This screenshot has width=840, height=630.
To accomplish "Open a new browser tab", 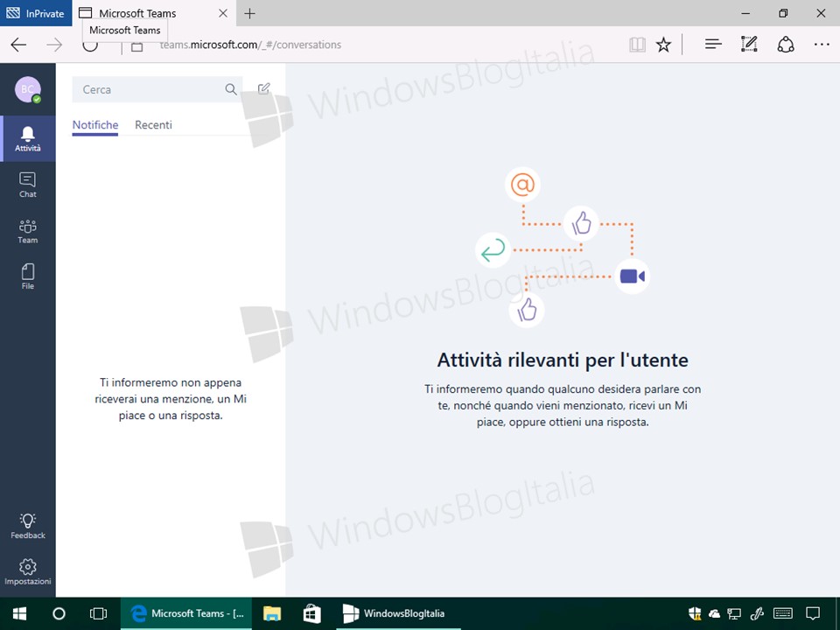I will (x=249, y=13).
